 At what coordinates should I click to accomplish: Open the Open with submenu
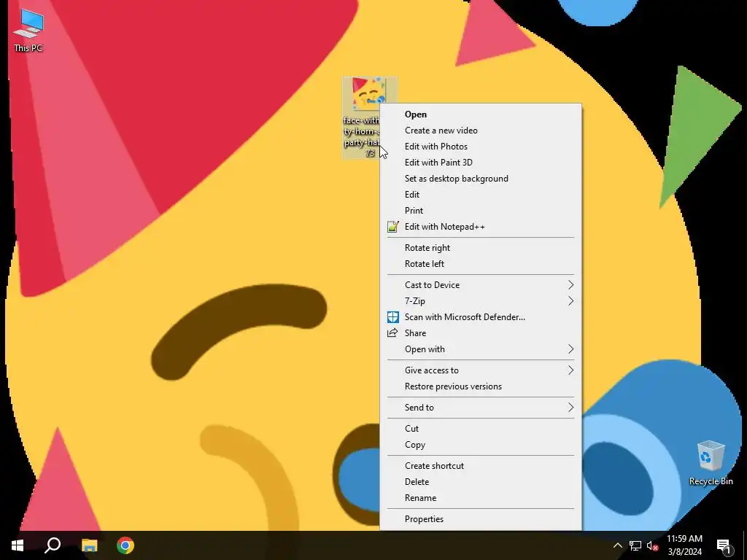pyautogui.click(x=481, y=349)
